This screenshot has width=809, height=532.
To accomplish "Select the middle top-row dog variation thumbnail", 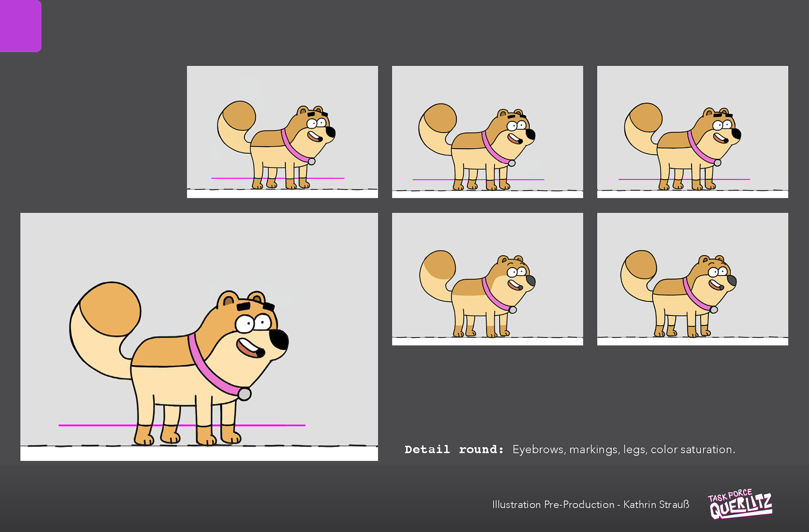I will 487,131.
